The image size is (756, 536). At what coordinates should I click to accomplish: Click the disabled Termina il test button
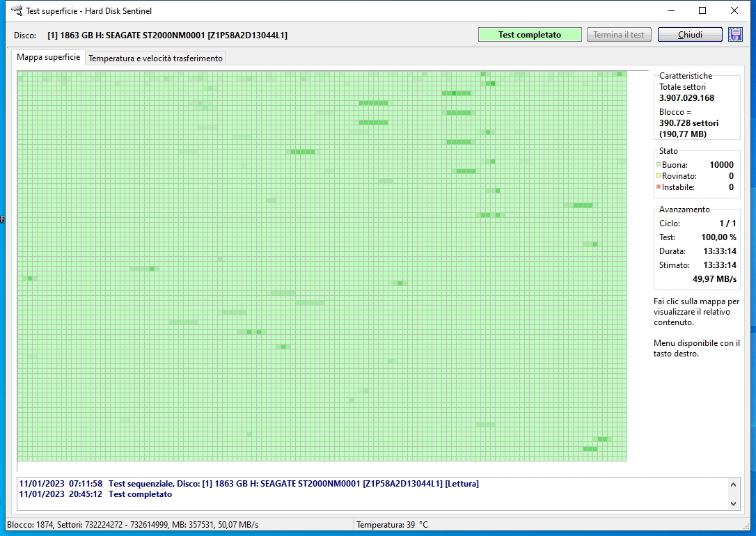coord(619,35)
